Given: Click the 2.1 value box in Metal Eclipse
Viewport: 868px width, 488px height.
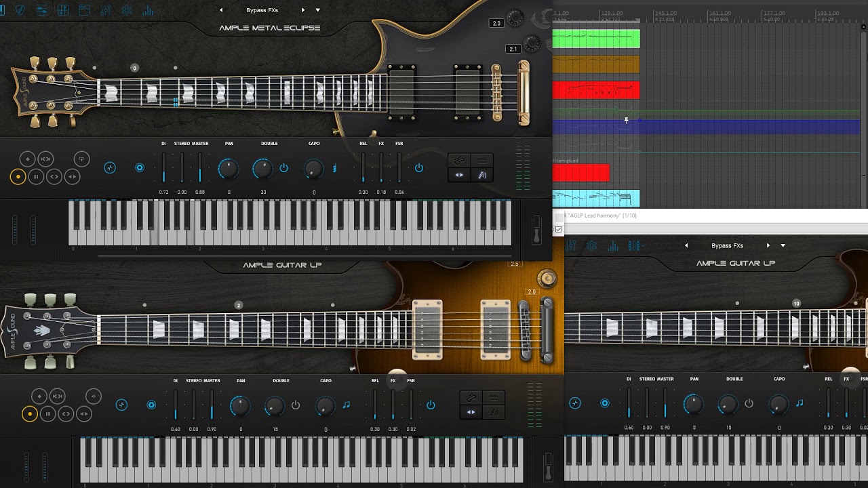Looking at the screenshot, I should (x=513, y=49).
